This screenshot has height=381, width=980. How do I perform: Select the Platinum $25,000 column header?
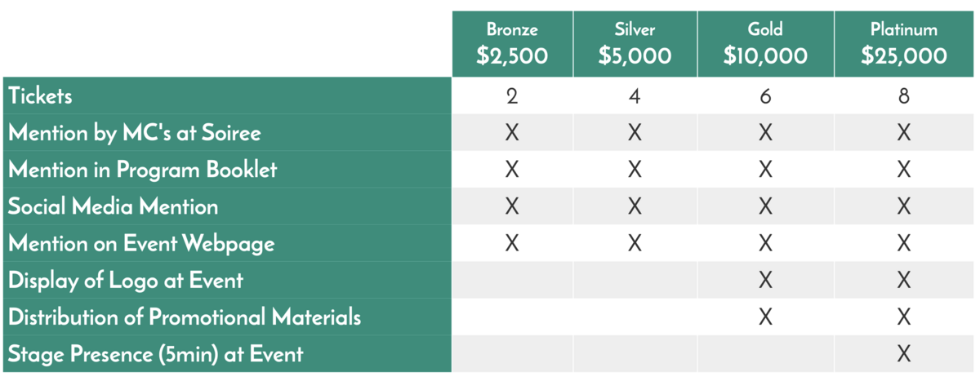(x=903, y=44)
